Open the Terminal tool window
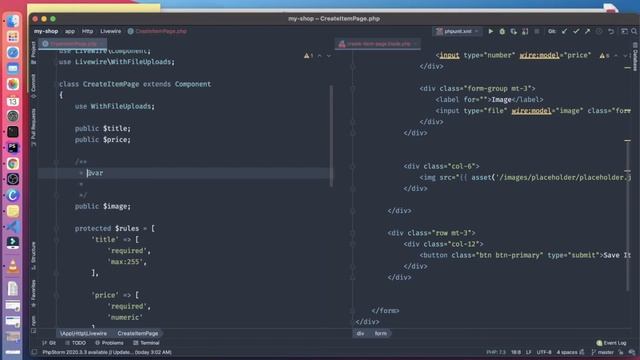Image resolution: width=640 pixels, height=360 pixels. tap(146, 343)
